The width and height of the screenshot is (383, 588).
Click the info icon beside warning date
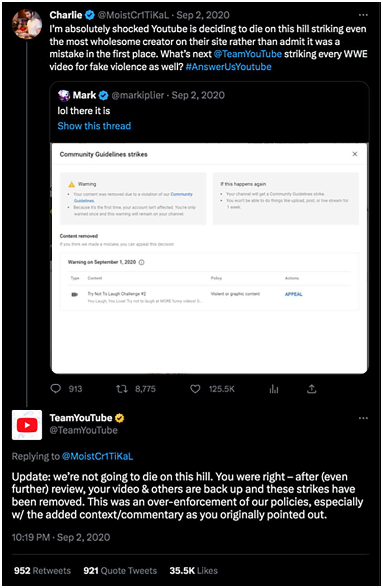(142, 262)
